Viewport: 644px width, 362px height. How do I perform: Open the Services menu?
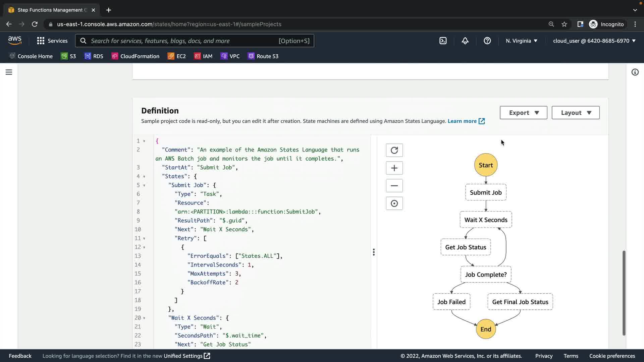point(52,41)
